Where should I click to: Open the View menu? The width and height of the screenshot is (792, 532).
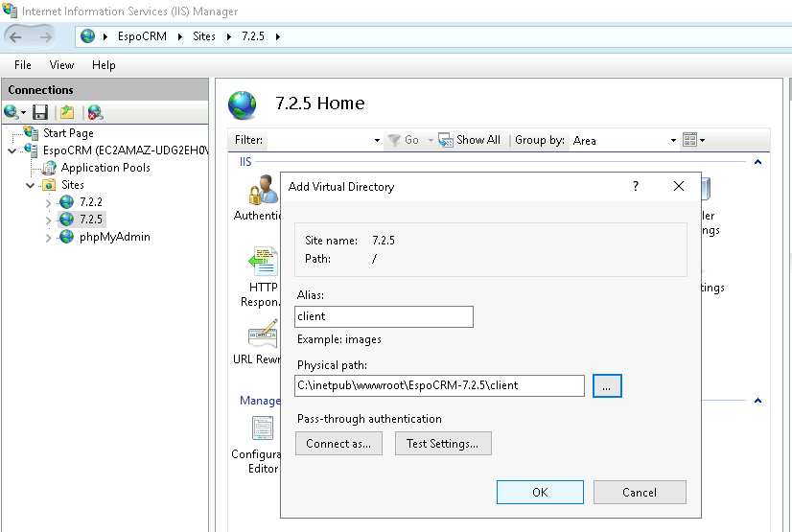[61, 65]
